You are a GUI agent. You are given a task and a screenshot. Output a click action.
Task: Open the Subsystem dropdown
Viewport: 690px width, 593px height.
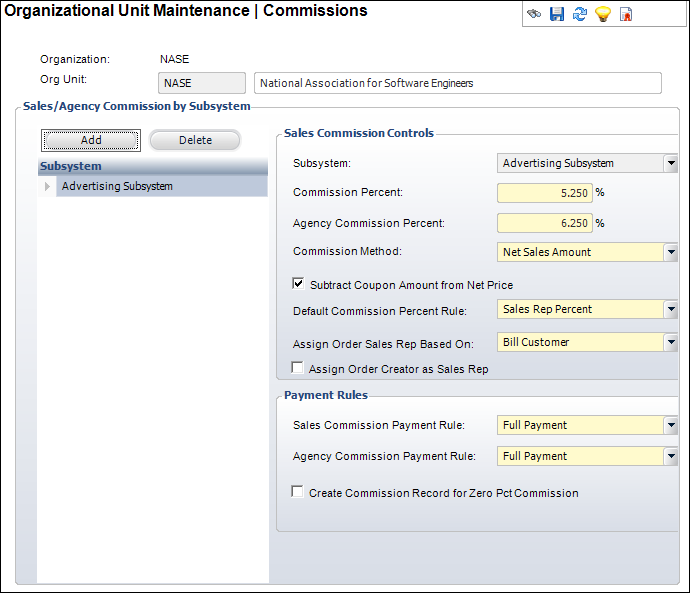click(x=671, y=163)
